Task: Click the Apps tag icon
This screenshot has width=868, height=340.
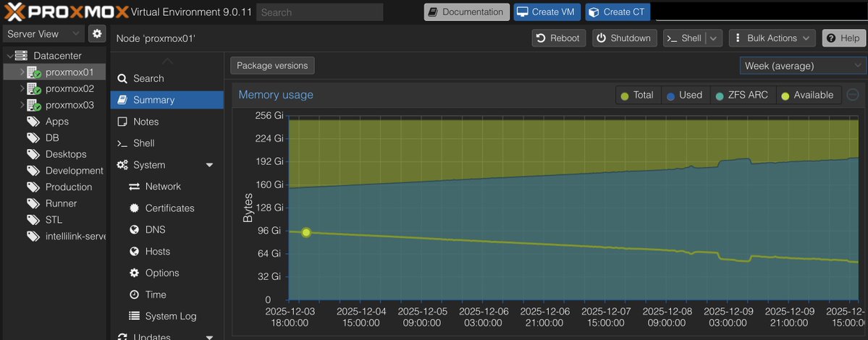Action: coord(33,122)
